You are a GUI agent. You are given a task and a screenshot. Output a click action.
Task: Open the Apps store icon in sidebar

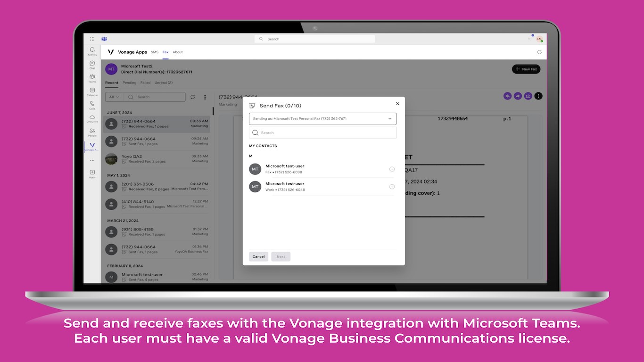pyautogui.click(x=92, y=174)
